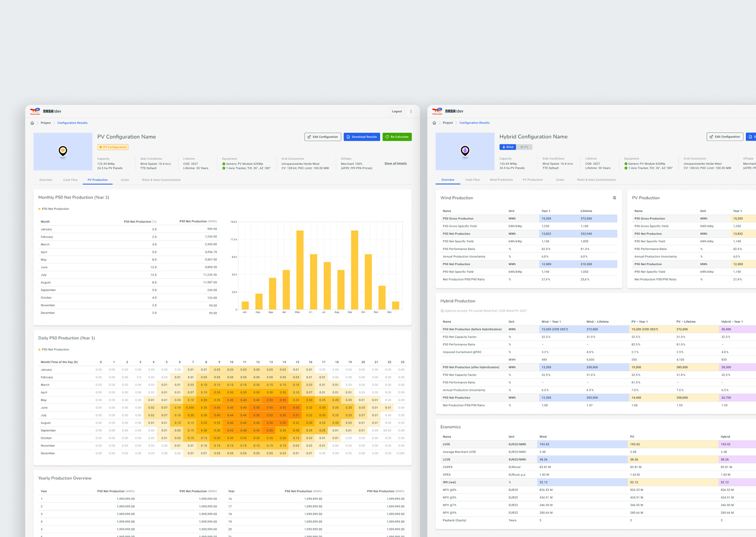Click the PV map pin on thumbnail

pos(63,151)
